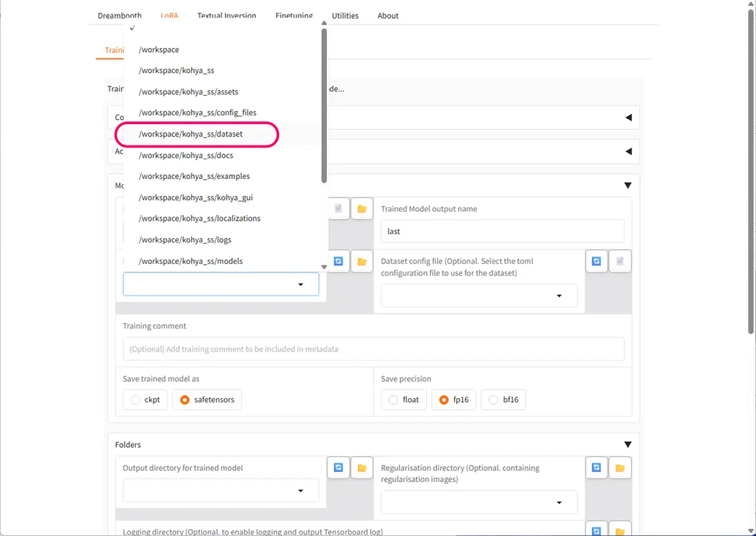
Task: Click the document icon beside Trained Model output name
Action: [x=338, y=208]
